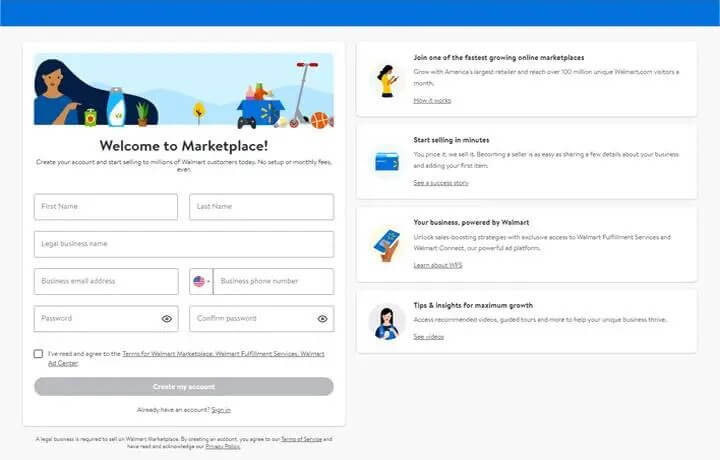This screenshot has height=460, width=720.
Task: Open the See a success story link
Action: point(441,183)
